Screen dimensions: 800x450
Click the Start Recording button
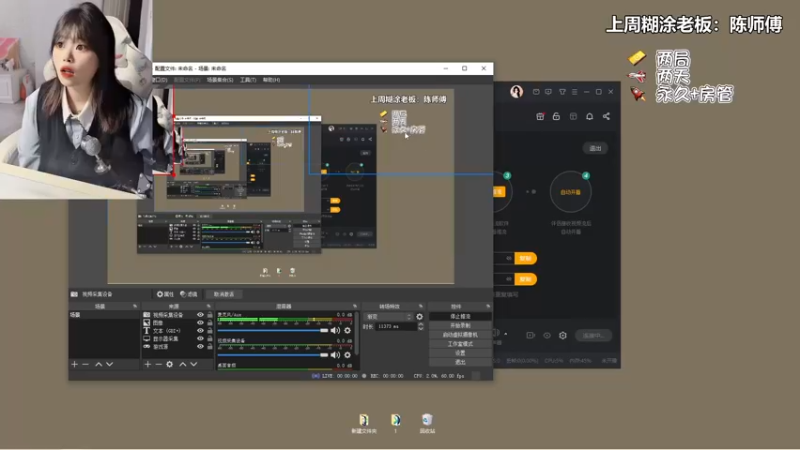pos(460,326)
